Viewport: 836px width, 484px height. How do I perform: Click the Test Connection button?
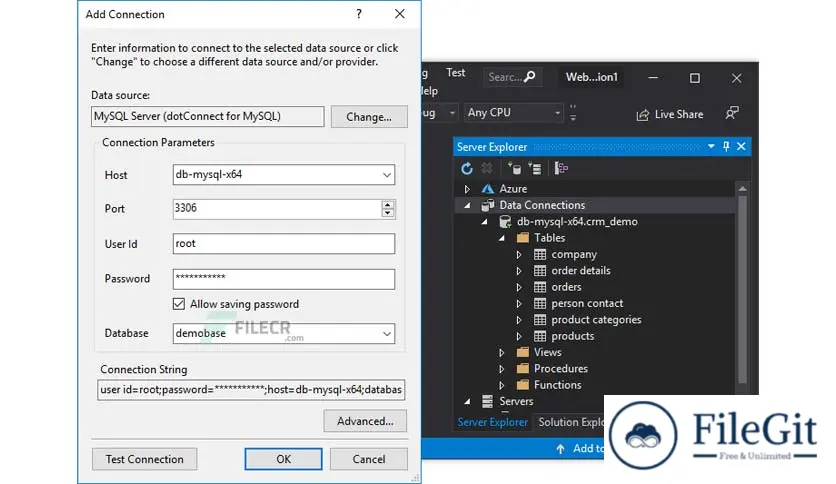point(144,459)
